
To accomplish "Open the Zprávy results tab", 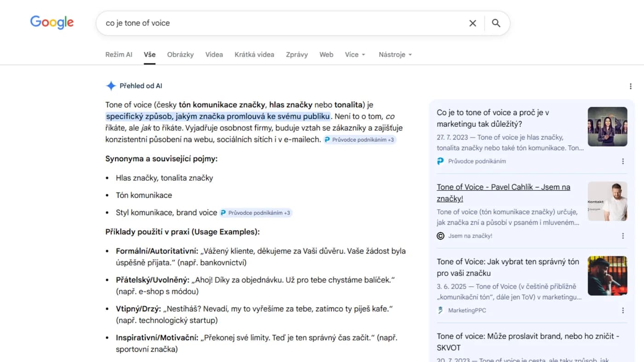I will pyautogui.click(x=297, y=54).
